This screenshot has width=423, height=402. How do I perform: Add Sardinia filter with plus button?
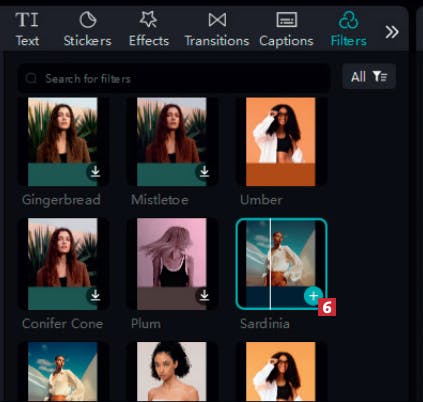click(x=313, y=296)
